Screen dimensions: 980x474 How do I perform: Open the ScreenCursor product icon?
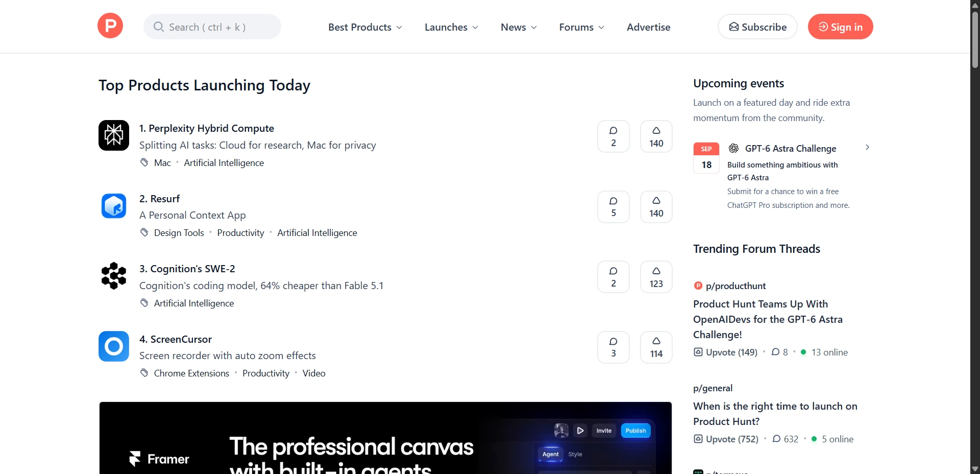click(114, 346)
